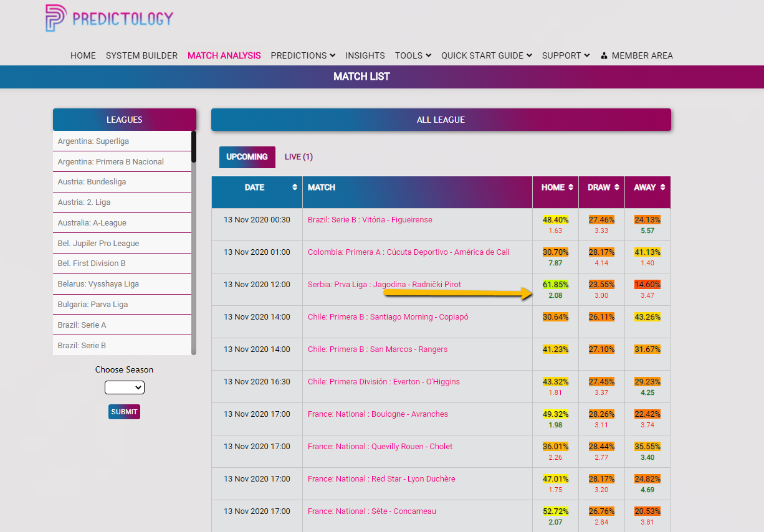The height and width of the screenshot is (532, 764).
Task: Switch to the Upcoming tab
Action: [x=247, y=157]
